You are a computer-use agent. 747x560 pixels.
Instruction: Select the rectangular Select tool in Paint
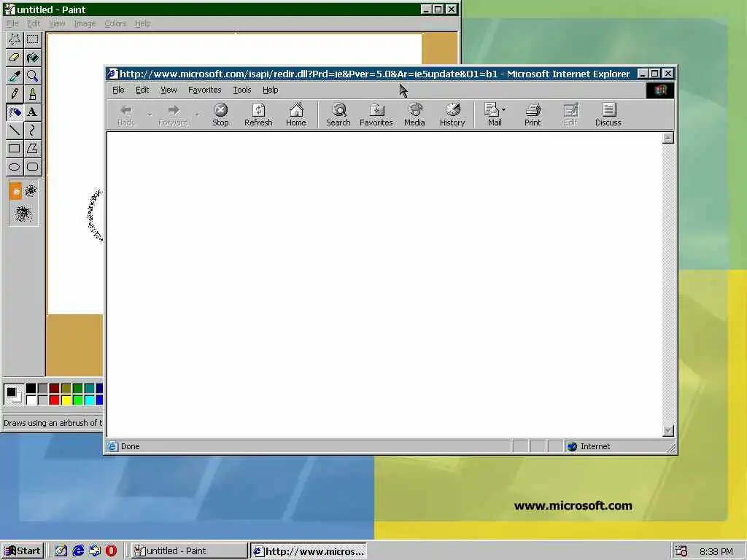click(x=32, y=39)
